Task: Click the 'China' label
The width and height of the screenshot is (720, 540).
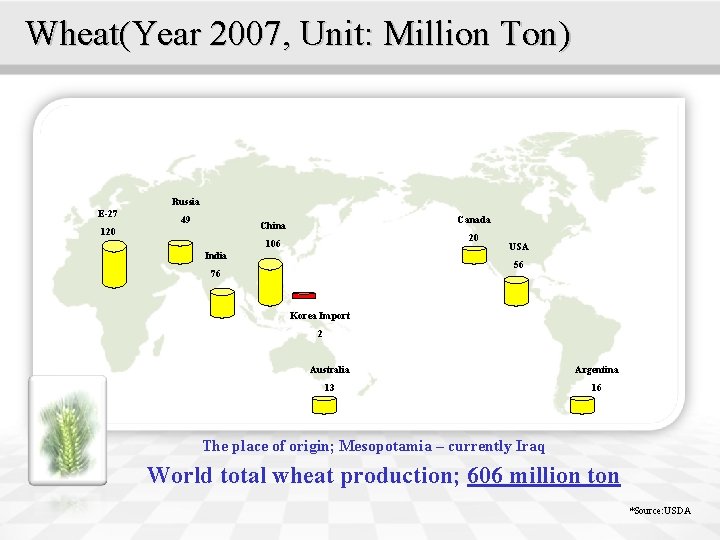Action: point(273,225)
